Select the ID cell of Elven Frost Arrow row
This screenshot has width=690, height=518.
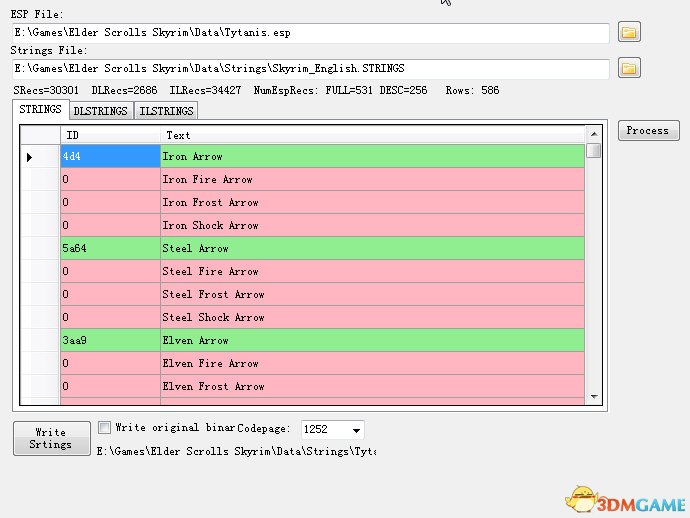110,386
